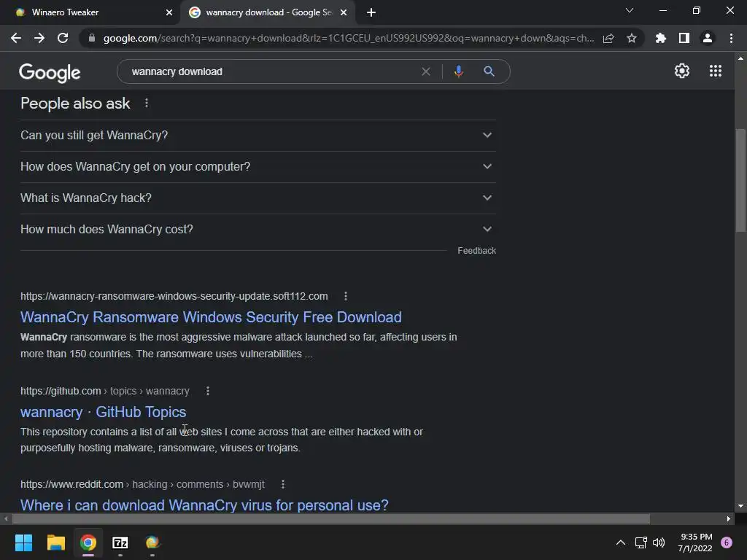Clear the search box with X
The image size is (747, 560).
[426, 71]
